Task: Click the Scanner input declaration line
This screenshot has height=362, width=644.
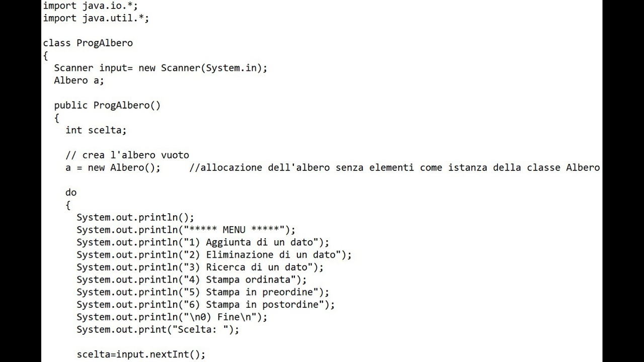Action: 160,68
